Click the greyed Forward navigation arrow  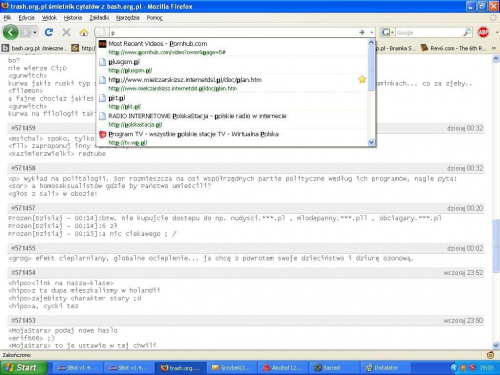25,32
